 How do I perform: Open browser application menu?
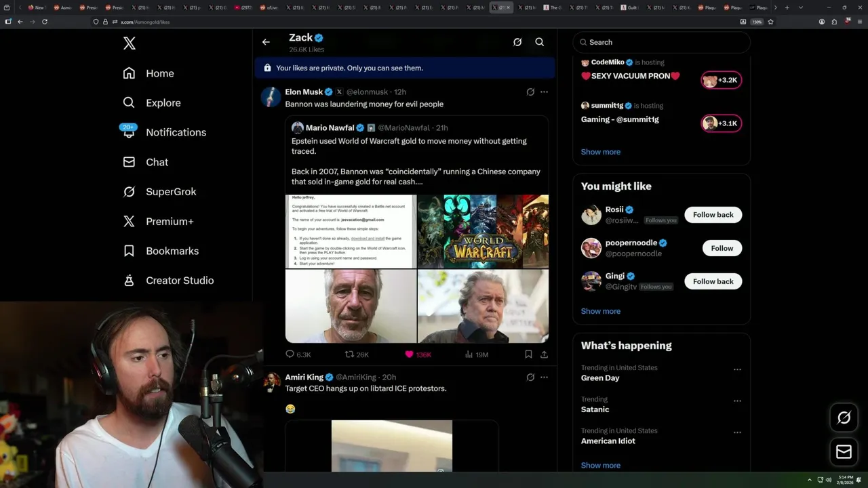click(x=860, y=22)
